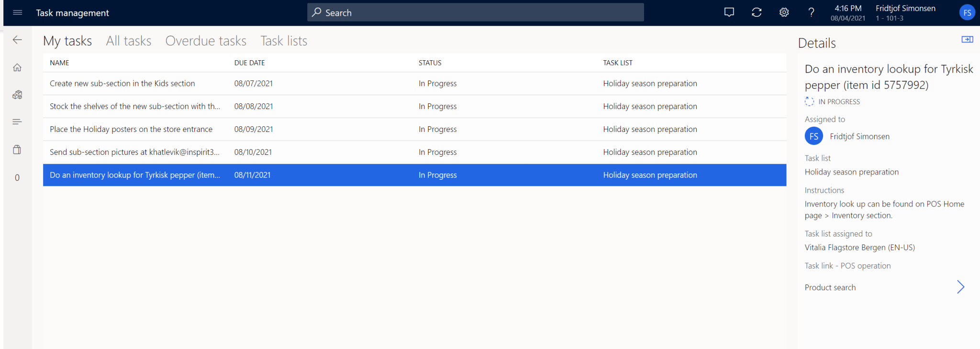The height and width of the screenshot is (349, 980).
Task: Select Place the Holiday posters task
Action: [x=131, y=130]
